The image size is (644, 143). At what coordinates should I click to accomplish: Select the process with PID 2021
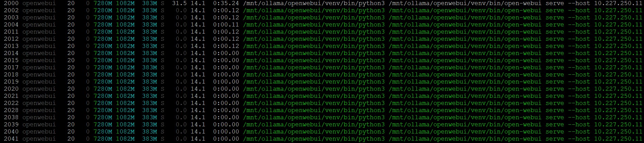click(x=11, y=96)
